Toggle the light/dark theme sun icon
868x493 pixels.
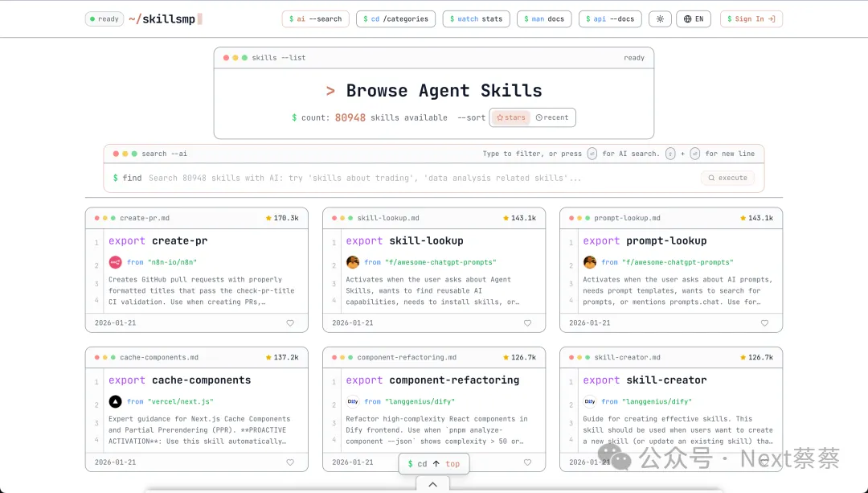(x=660, y=19)
